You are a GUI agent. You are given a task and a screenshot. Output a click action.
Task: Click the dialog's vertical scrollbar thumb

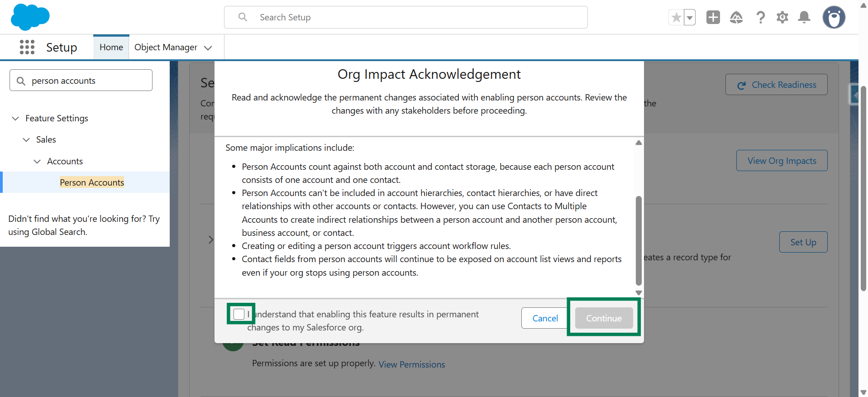point(639,240)
